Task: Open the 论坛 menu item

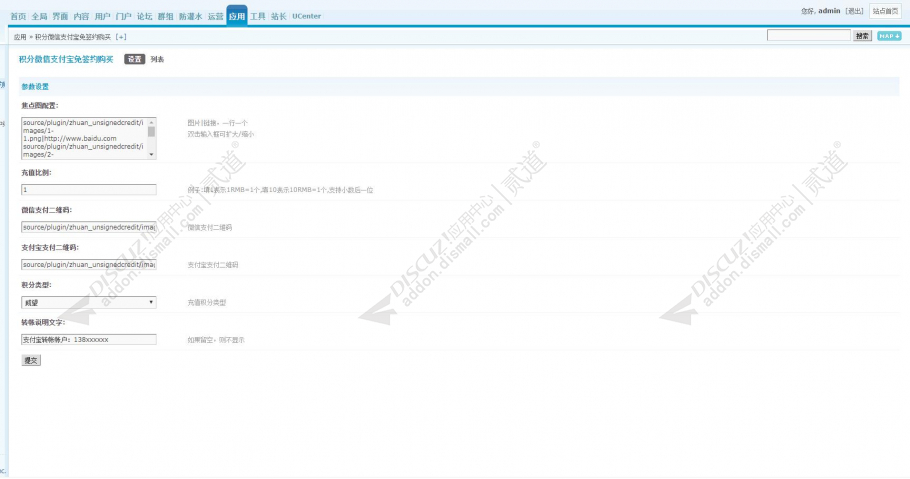Action: click(x=144, y=16)
